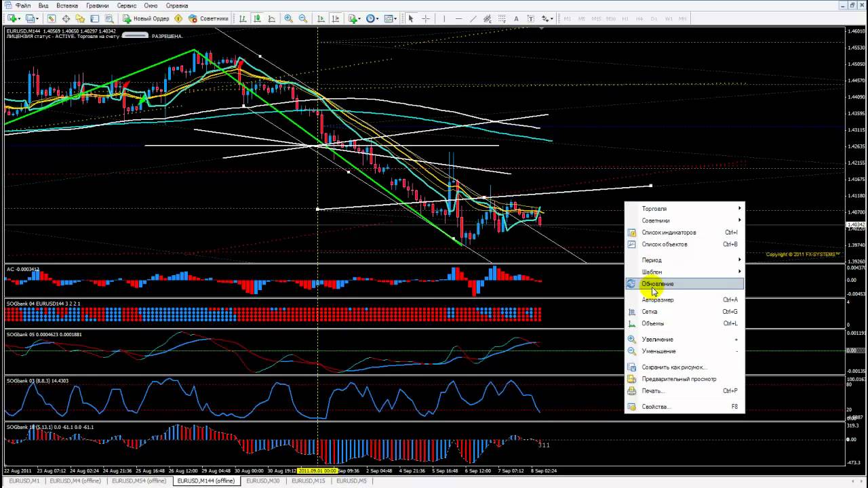Screen dimensions: 868x488
Task: Open the Strategy Tester toolbar icon
Action: point(108,19)
